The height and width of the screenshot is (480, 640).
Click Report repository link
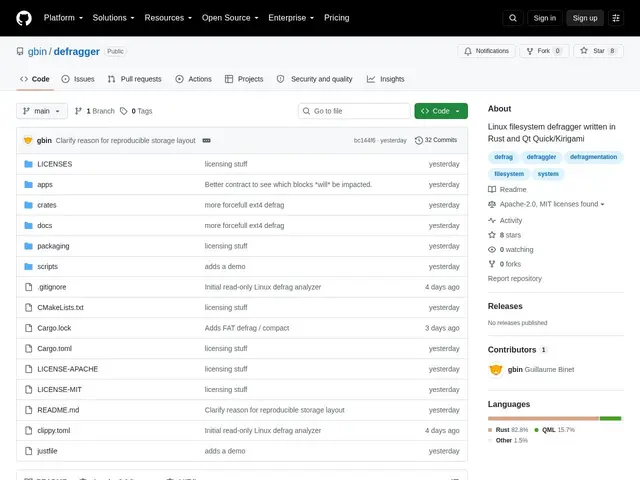pyautogui.click(x=514, y=278)
